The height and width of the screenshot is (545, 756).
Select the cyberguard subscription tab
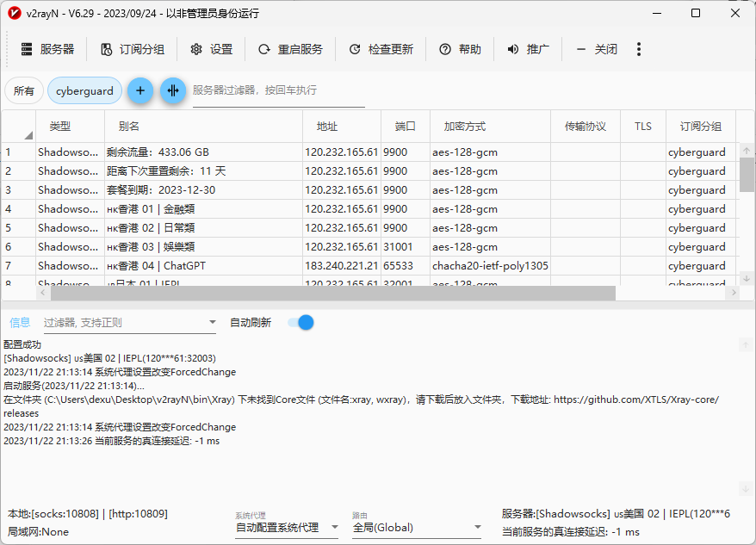click(x=84, y=90)
